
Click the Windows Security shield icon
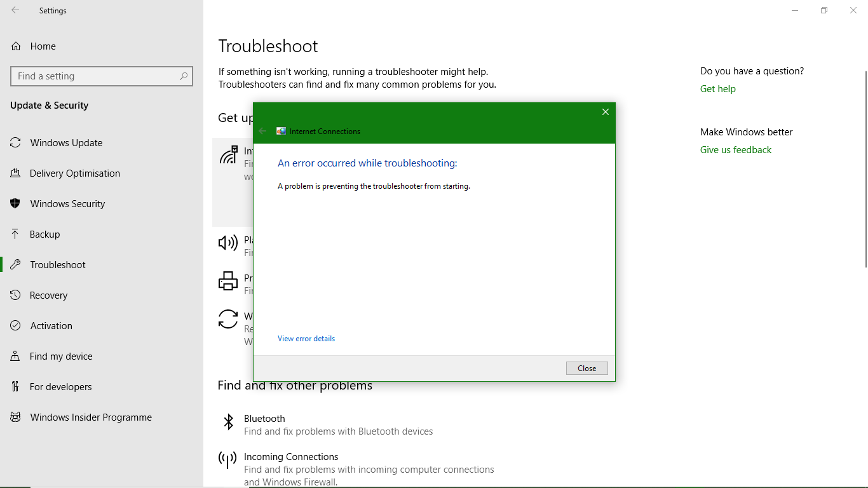(16, 204)
